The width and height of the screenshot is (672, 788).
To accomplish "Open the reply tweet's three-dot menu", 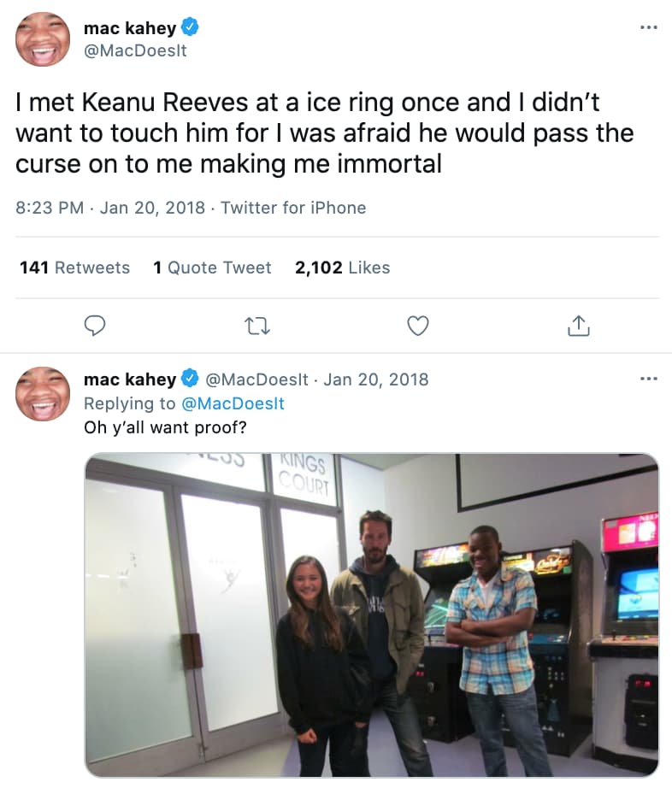I will pos(649,379).
